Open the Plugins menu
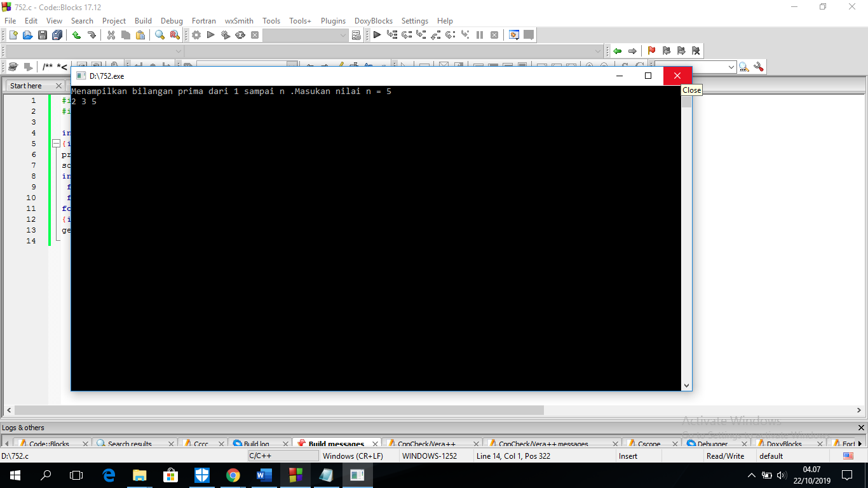Viewport: 868px width, 488px height. (333, 21)
